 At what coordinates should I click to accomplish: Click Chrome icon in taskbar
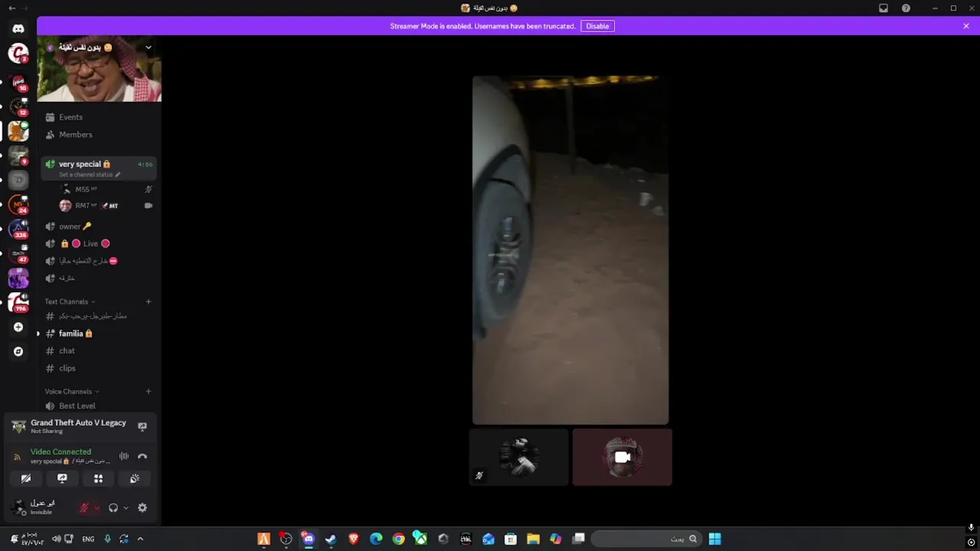point(398,539)
